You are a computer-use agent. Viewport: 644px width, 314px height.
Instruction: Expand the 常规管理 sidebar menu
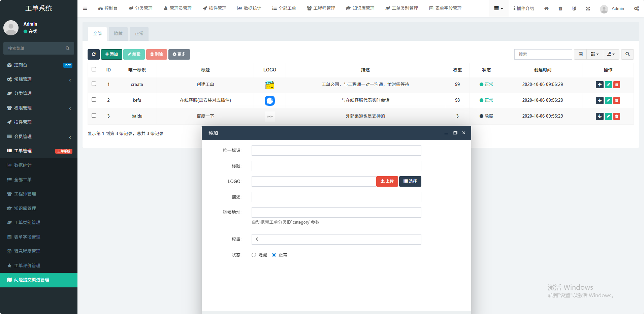point(39,79)
